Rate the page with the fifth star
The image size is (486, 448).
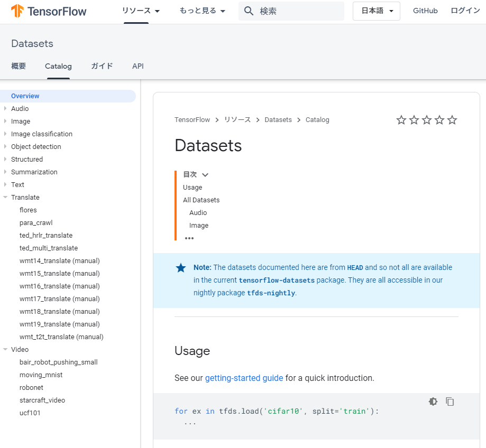452,120
